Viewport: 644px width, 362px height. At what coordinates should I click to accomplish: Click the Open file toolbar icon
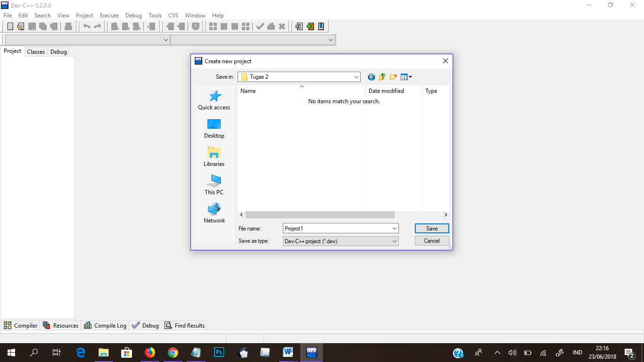coord(21,26)
